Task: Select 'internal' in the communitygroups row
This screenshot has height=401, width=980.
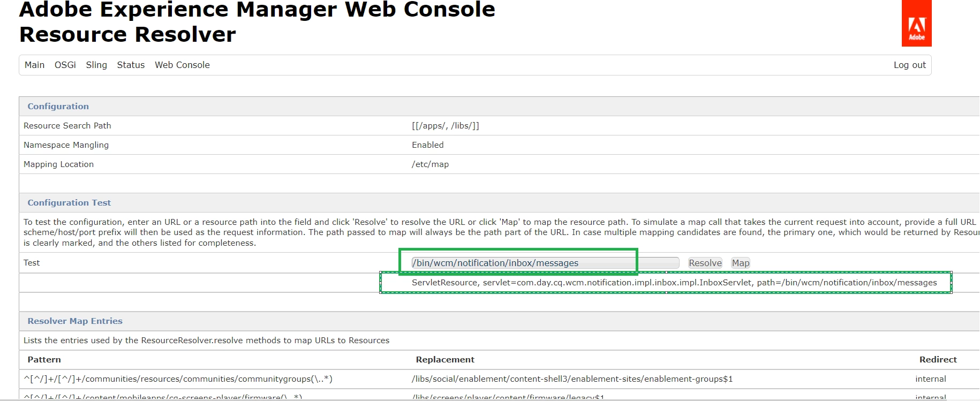Action: 931,379
